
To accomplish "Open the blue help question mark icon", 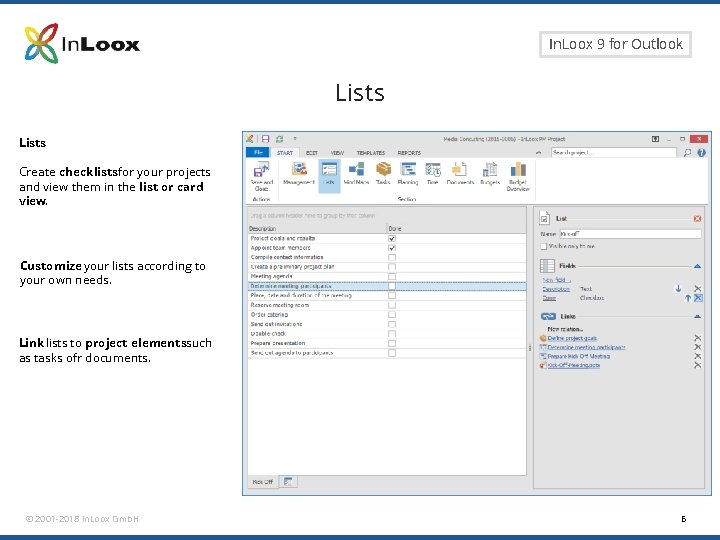I will coord(701,152).
